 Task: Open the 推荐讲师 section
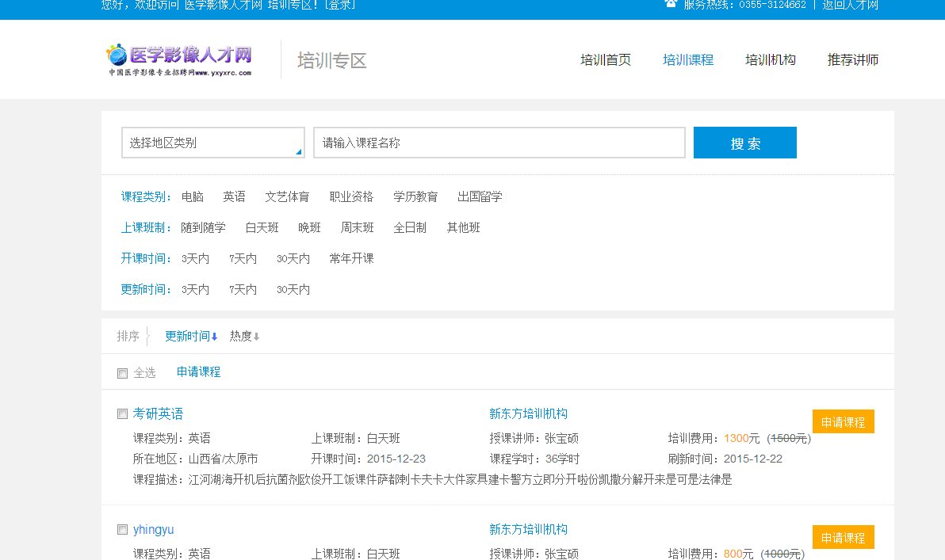click(852, 59)
